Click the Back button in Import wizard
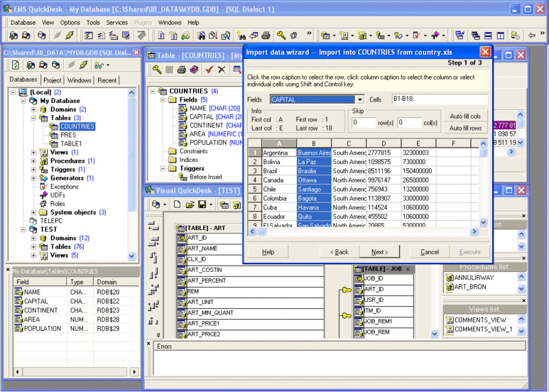The image size is (549, 392). pos(339,252)
